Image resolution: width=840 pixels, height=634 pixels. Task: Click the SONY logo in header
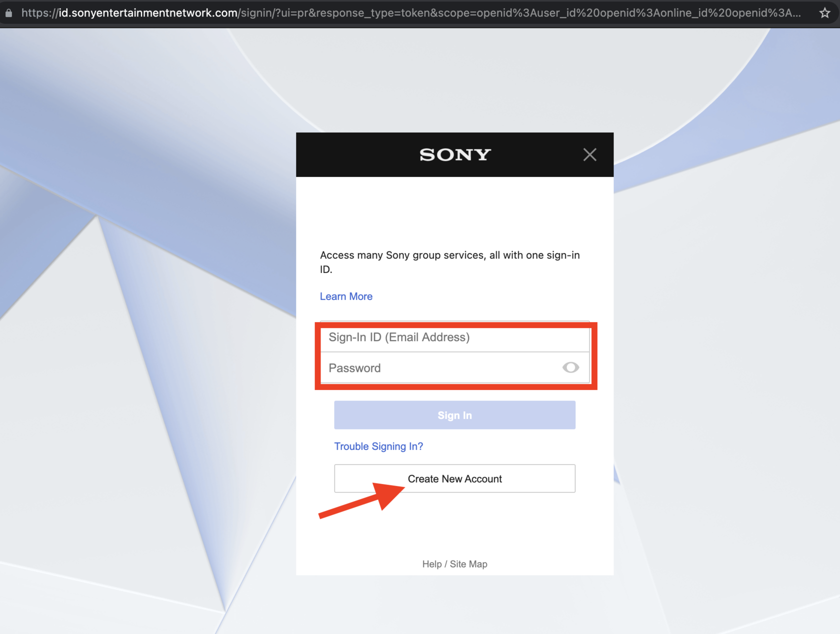tap(455, 154)
